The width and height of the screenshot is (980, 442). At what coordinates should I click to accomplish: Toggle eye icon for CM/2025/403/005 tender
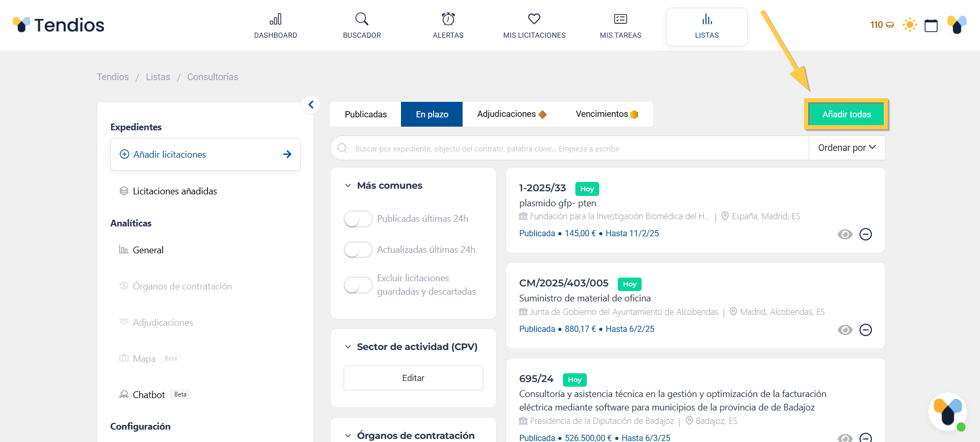tap(845, 330)
